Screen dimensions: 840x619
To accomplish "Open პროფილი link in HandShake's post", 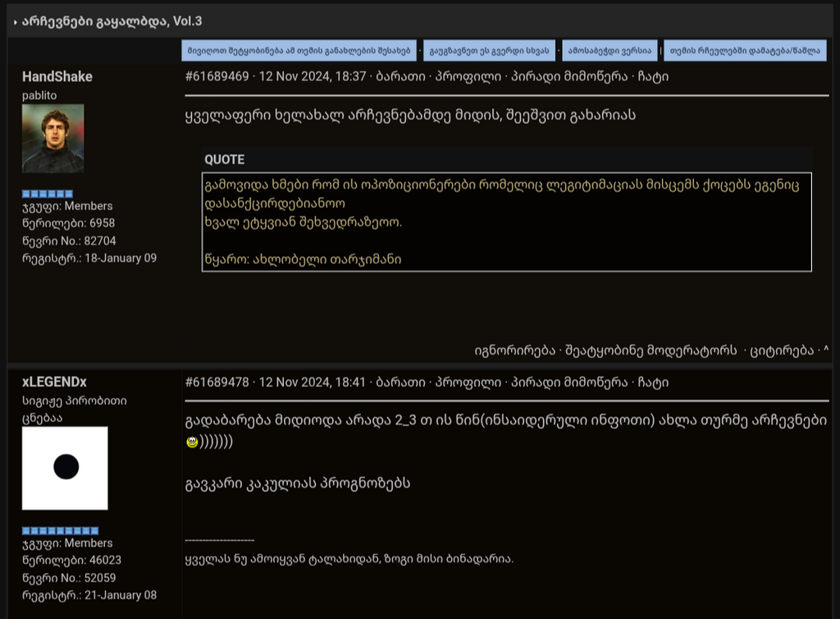I will click(468, 76).
